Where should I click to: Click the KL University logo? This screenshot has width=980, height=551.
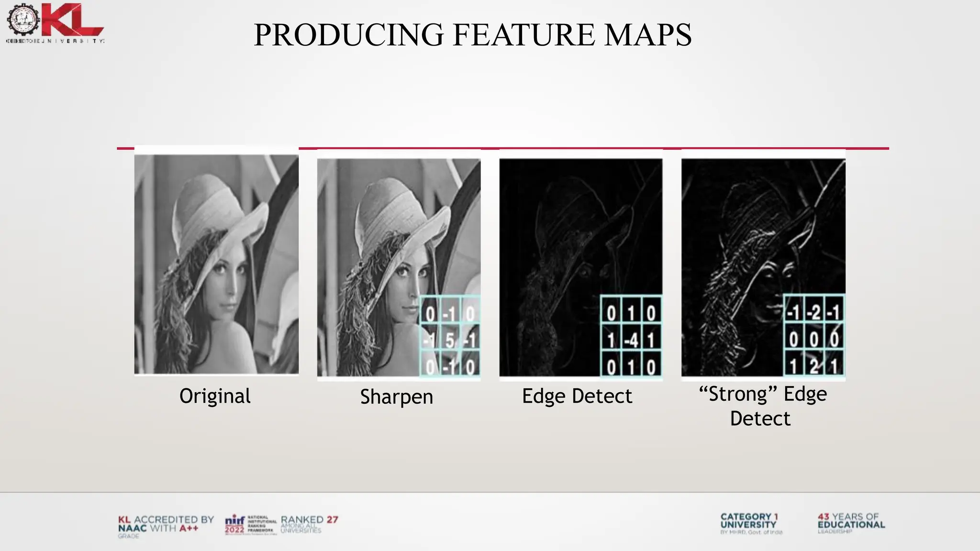(x=56, y=24)
